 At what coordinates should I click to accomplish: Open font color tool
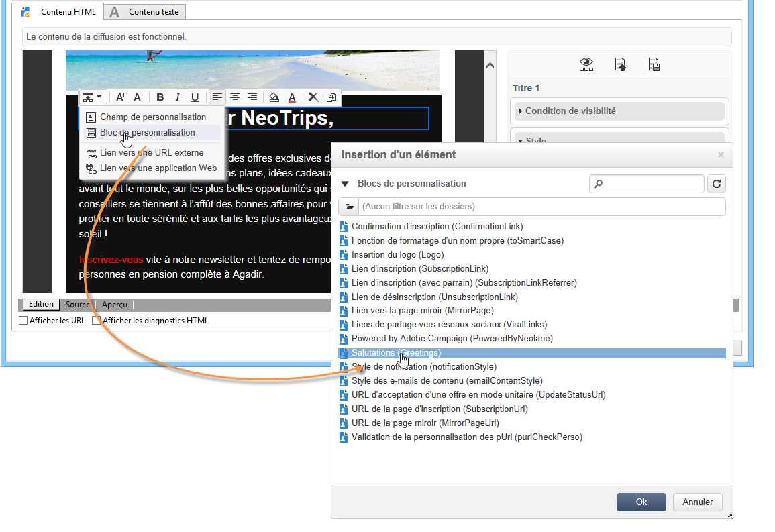[x=292, y=97]
